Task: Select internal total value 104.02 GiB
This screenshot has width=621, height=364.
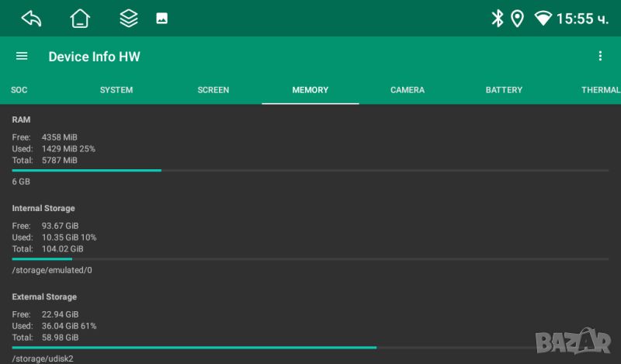Action: point(63,248)
